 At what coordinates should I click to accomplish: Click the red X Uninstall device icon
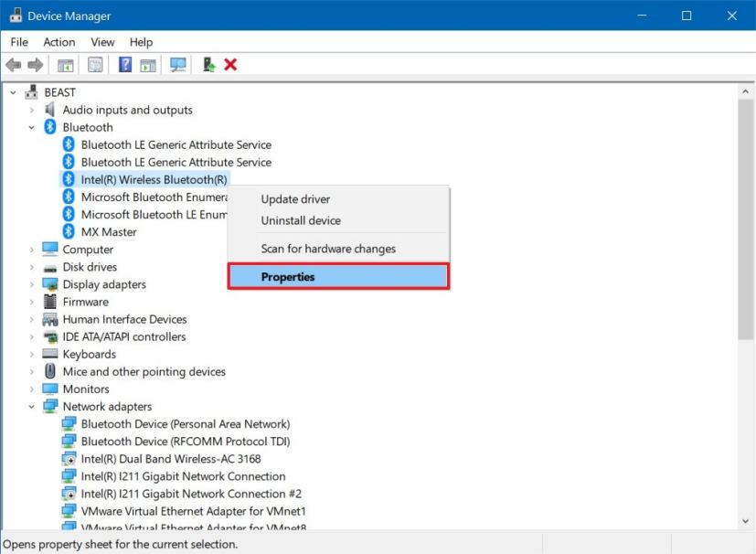pyautogui.click(x=230, y=65)
